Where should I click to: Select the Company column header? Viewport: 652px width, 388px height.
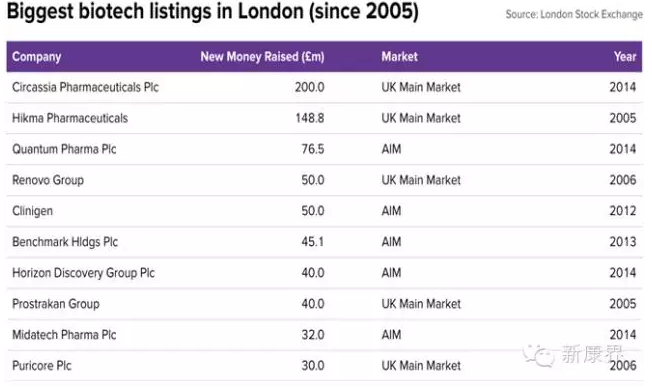[37, 57]
